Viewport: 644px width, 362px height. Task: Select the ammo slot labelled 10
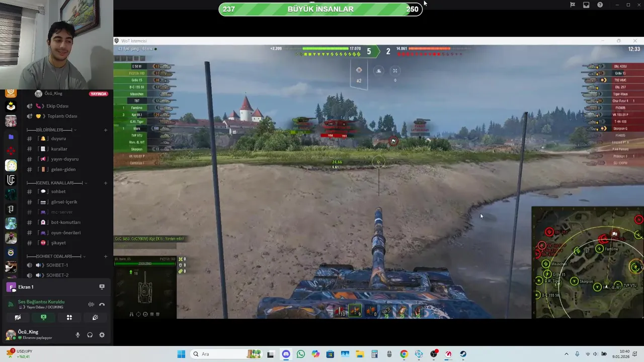tap(341, 311)
